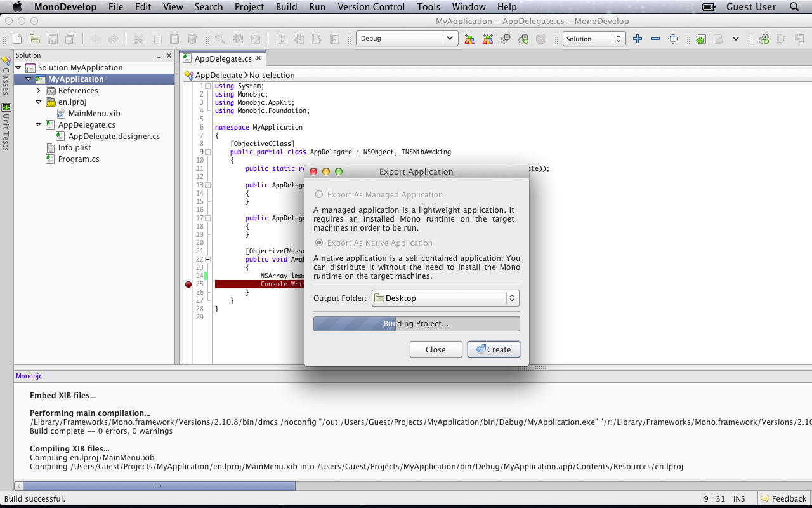Click the Open folder toolbar icon
Screen dimensions: 812x508
[35, 39]
